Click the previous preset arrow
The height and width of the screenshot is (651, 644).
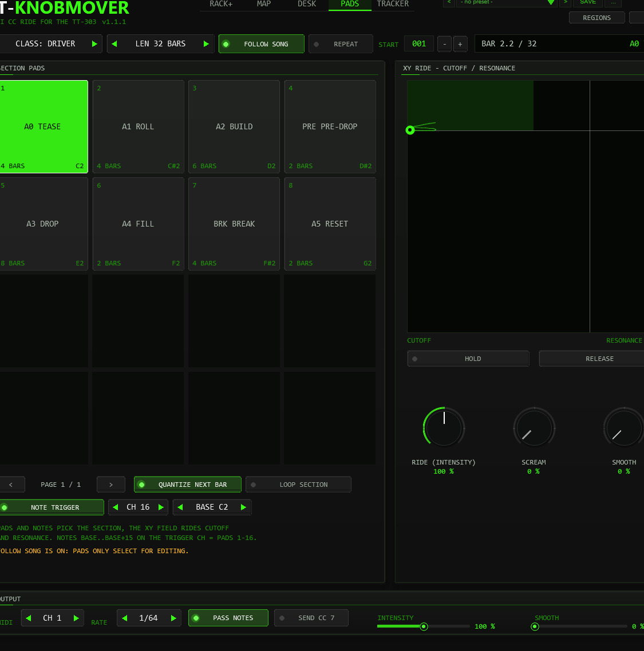[x=449, y=2]
